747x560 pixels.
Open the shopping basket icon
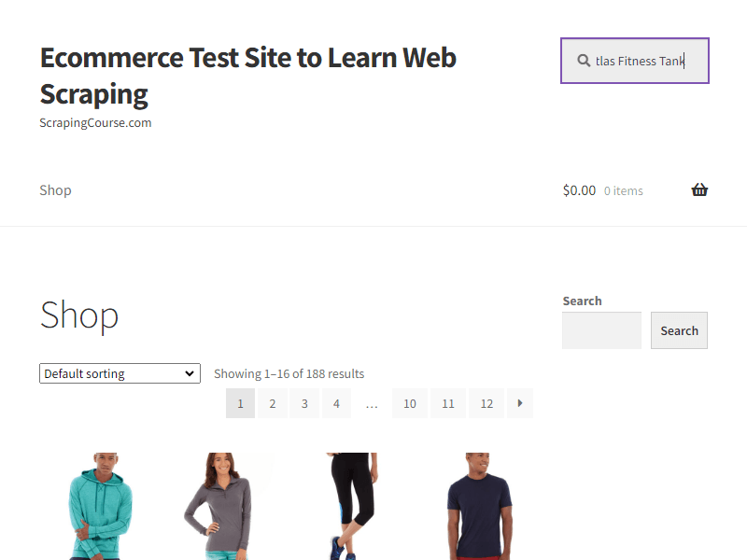click(699, 189)
